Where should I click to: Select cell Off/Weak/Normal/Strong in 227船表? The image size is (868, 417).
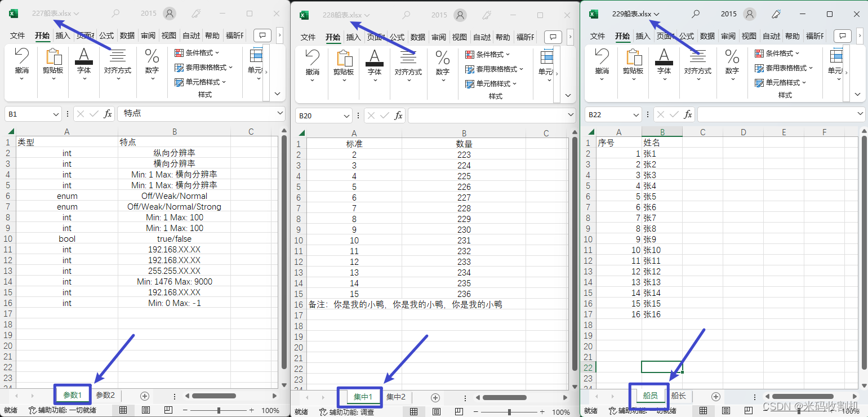point(174,207)
